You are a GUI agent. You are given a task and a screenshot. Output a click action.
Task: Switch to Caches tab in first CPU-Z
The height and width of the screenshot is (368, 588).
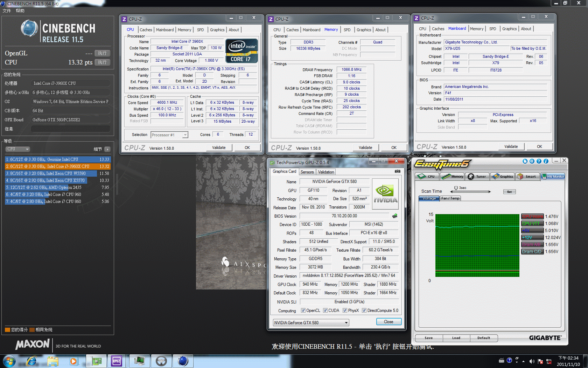coord(146,30)
